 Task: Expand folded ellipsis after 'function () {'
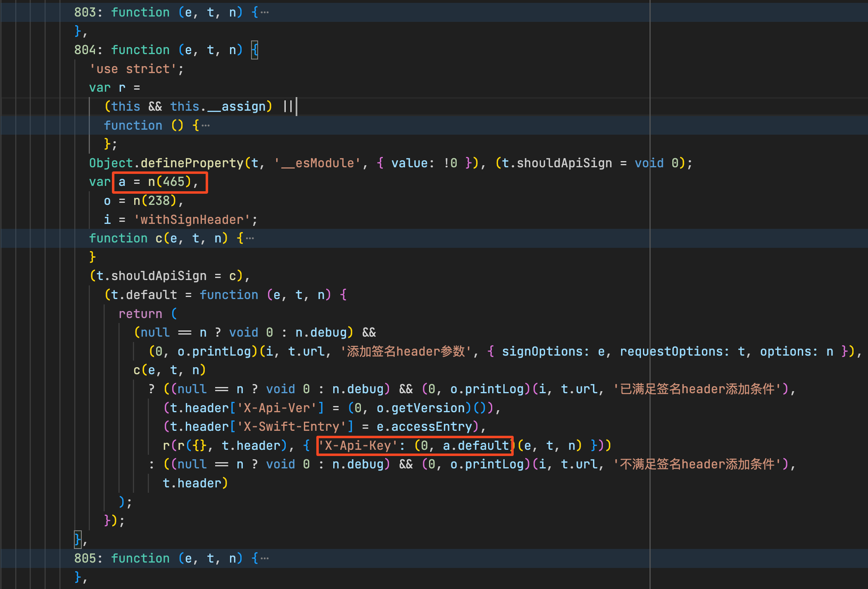206,126
